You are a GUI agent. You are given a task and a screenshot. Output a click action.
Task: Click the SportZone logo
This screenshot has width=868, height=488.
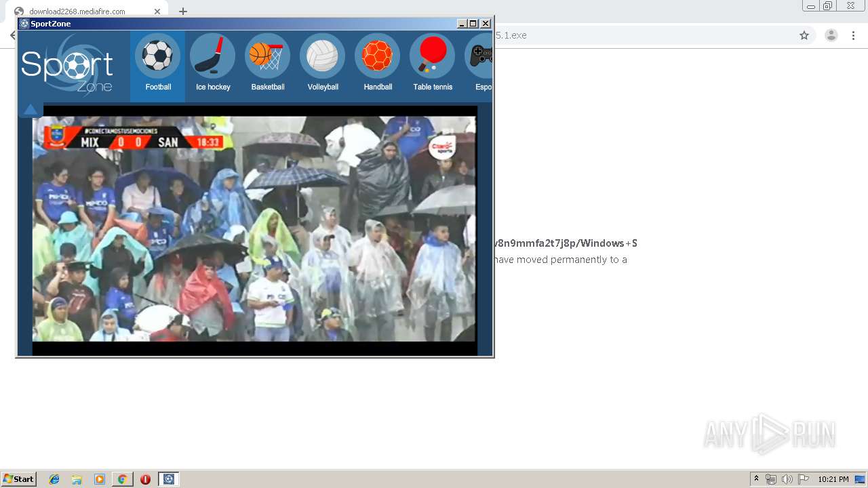68,66
